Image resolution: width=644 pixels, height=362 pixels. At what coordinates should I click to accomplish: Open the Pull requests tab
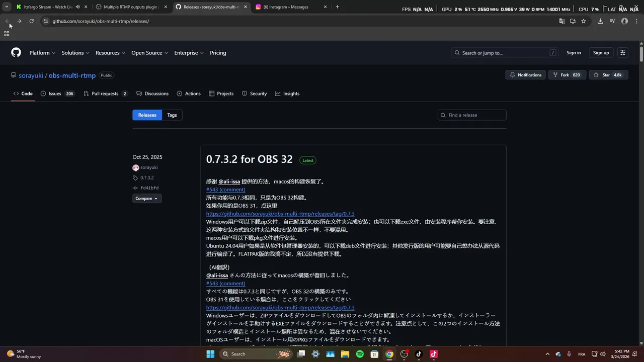(106, 94)
